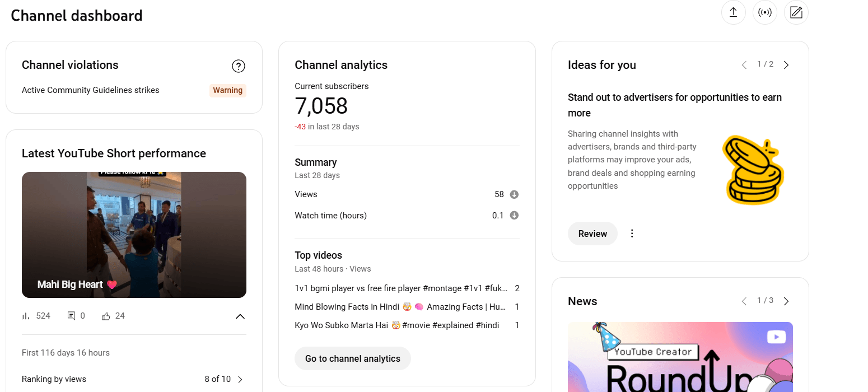The image size is (868, 392).
Task: Show next idea in Ideas for you
Action: 786,65
